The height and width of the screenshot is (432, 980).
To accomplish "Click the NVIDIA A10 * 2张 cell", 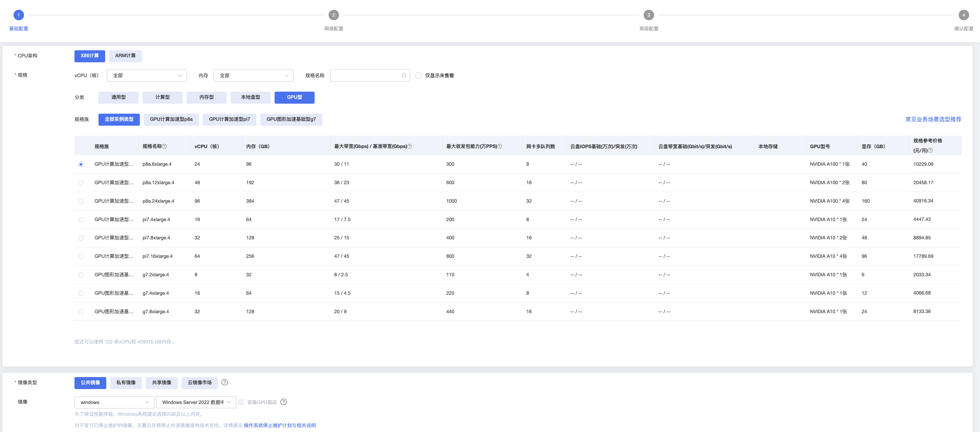I will tap(828, 238).
